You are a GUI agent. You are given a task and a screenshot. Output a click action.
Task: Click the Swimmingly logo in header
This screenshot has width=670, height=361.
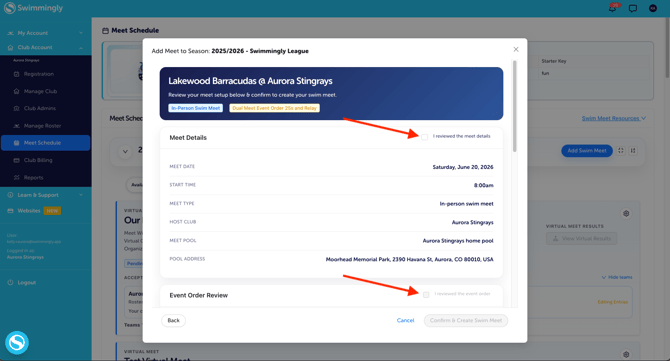pos(33,8)
